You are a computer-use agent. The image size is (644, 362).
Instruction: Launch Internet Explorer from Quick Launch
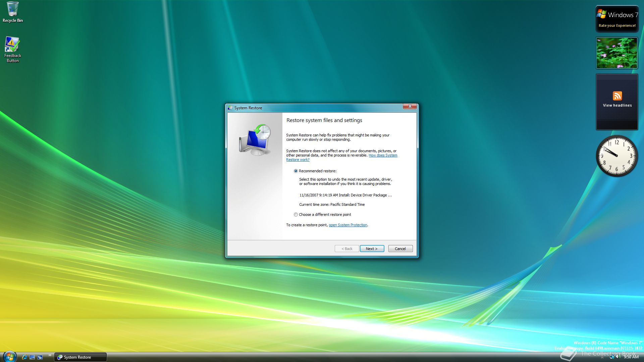(x=24, y=357)
